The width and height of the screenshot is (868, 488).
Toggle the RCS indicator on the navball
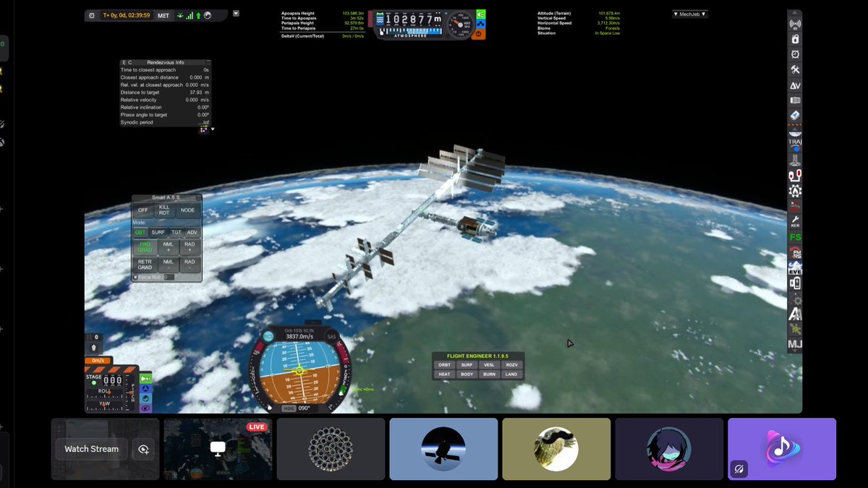[268, 336]
